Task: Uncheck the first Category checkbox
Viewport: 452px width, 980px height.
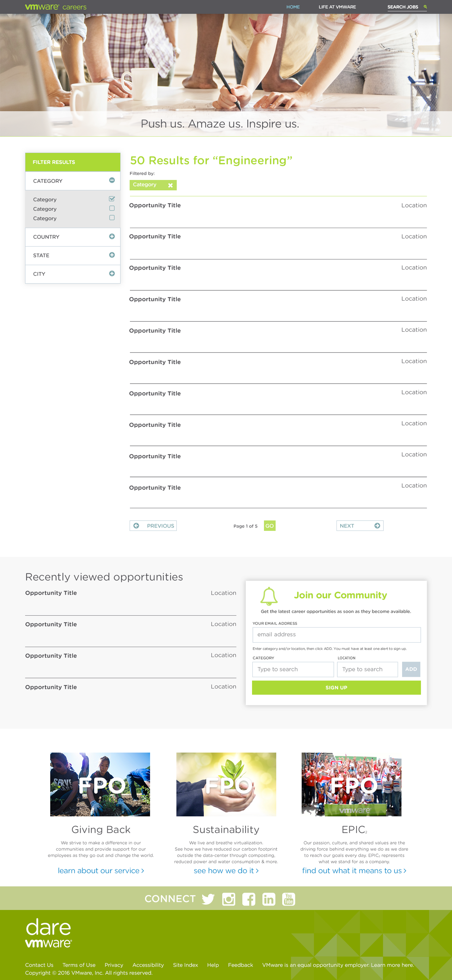Action: 112,199
